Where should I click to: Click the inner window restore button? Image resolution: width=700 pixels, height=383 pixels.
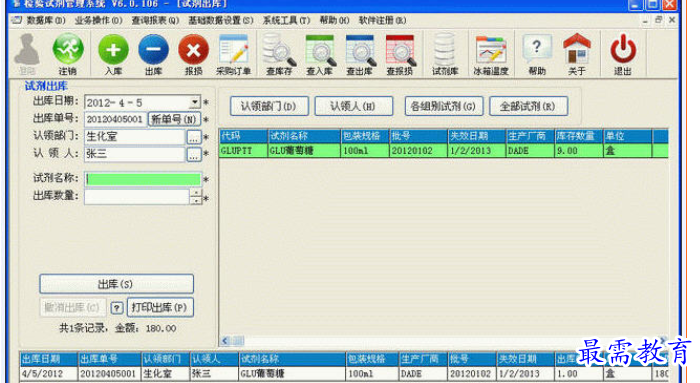click(658, 20)
